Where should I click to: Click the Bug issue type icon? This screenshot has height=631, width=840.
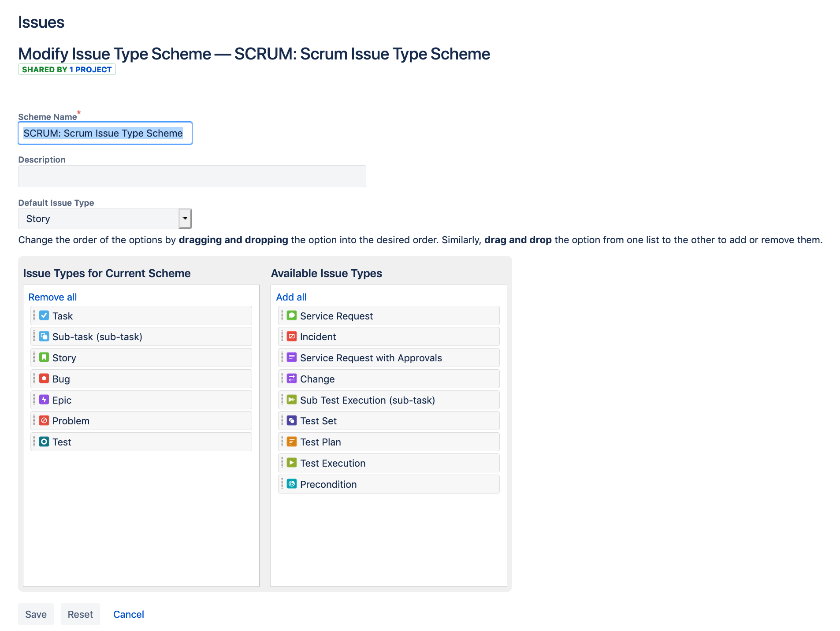tap(44, 378)
